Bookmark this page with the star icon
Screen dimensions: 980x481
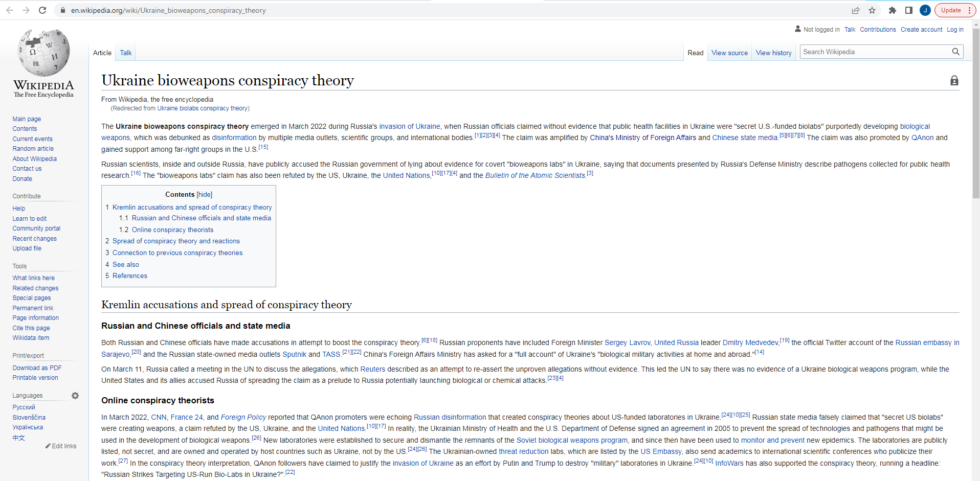click(x=872, y=10)
